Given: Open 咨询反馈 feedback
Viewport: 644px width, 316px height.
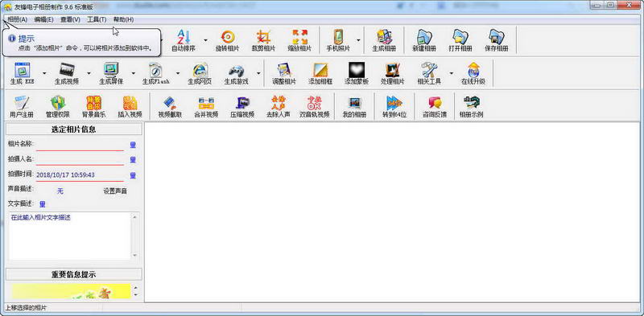Looking at the screenshot, I should (x=434, y=107).
